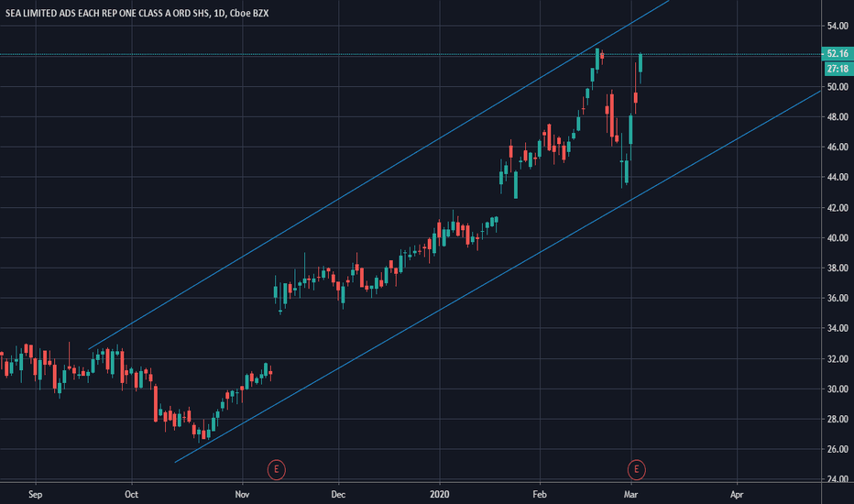Click the 30.00 price axis label

point(838,389)
